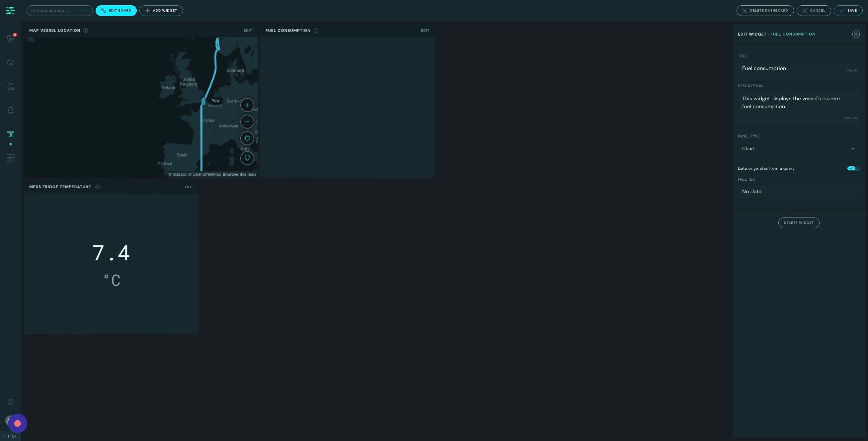The width and height of the screenshot is (868, 441).
Task: Open the gauge performance sidebar icon
Action: coord(10,63)
